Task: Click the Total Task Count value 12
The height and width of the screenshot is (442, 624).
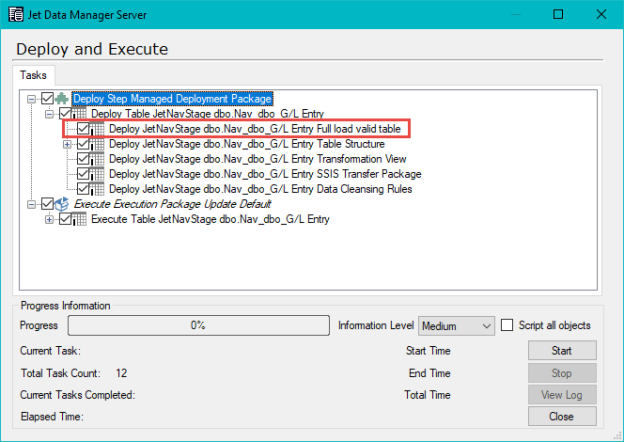Action: (121, 373)
